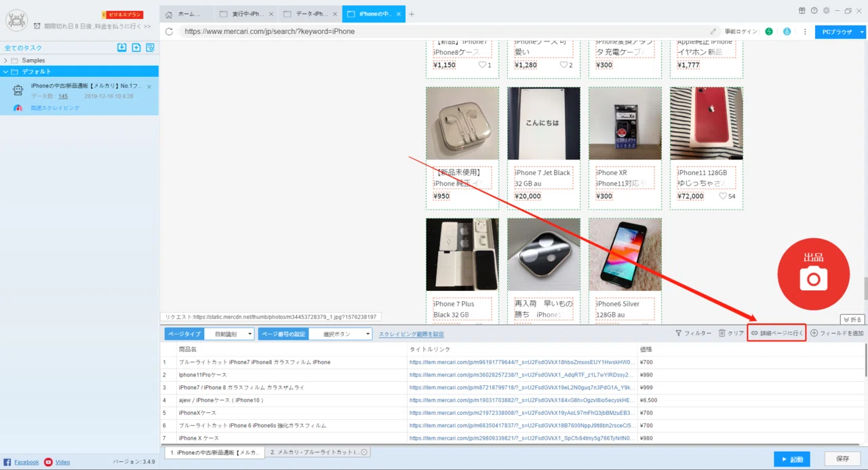Click スクレイピング範囲を設定 link
This screenshot has width=868, height=470.
click(x=411, y=334)
